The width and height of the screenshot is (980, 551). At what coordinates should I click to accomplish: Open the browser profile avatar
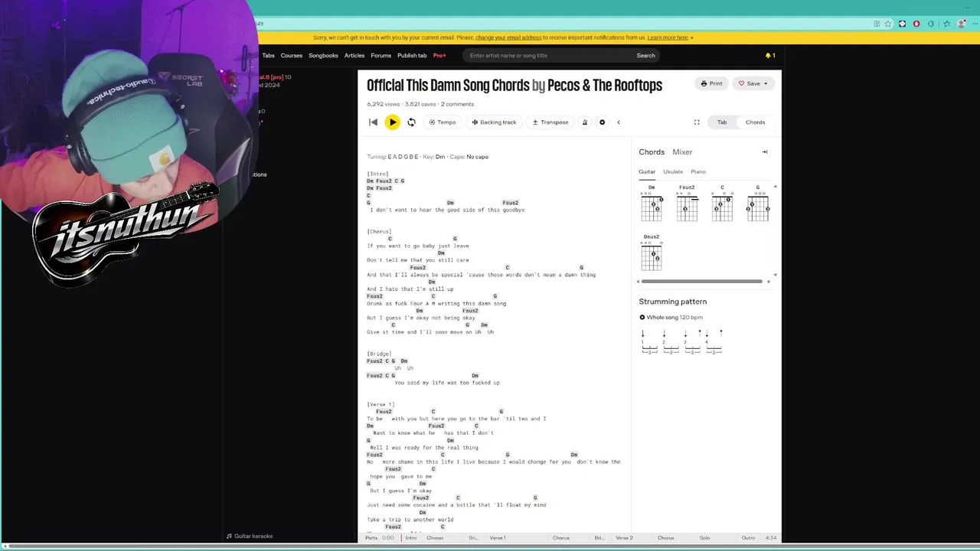coord(962,24)
